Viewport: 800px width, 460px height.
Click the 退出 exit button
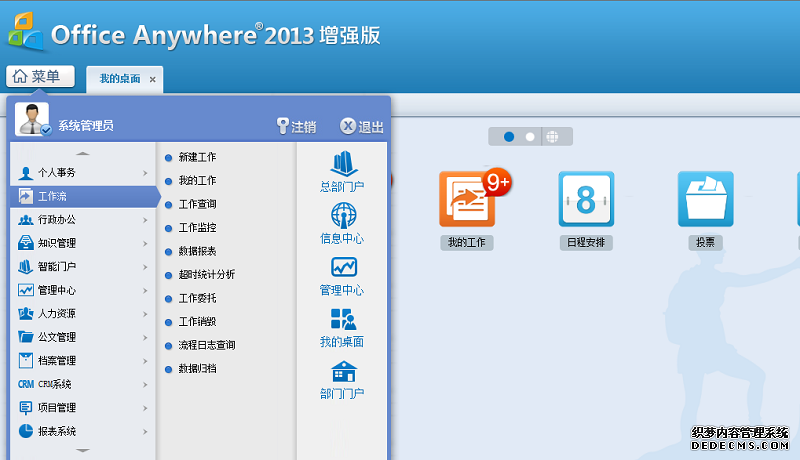tap(362, 126)
